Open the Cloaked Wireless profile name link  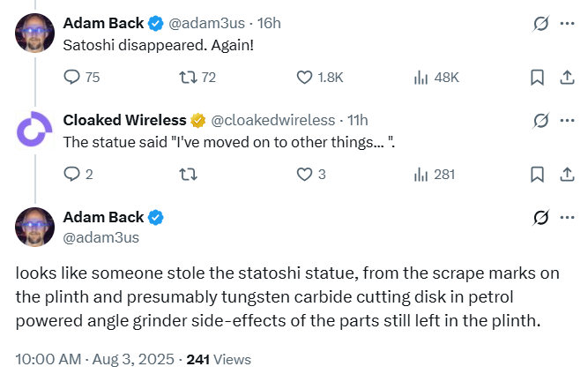coord(124,120)
